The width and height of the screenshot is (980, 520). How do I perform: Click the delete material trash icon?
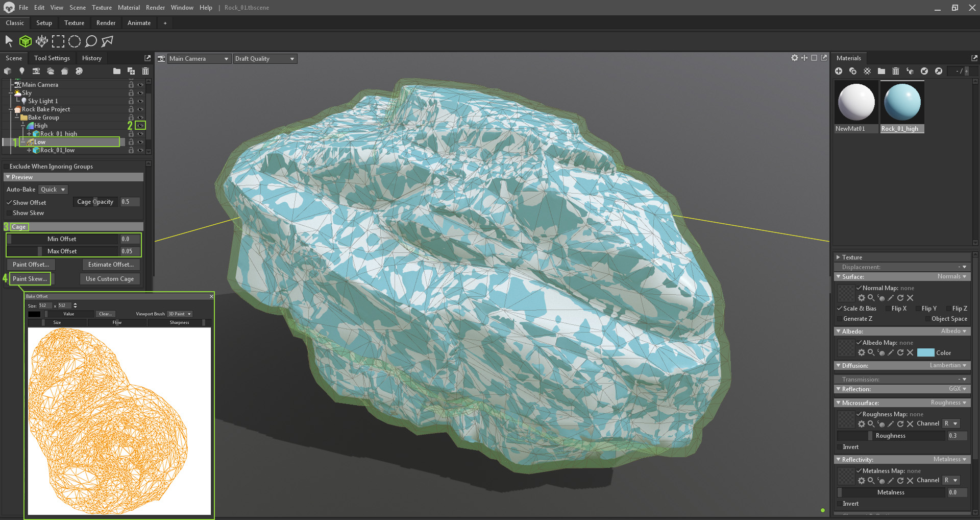896,71
